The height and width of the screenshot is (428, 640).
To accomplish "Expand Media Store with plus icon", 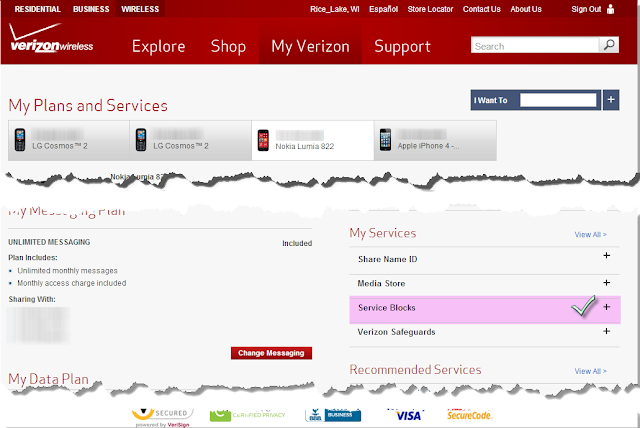I will (x=607, y=283).
